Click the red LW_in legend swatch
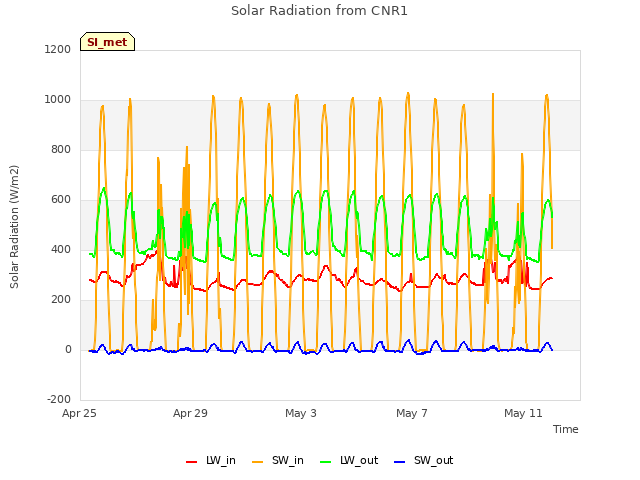640x480 pixels. 191,462
